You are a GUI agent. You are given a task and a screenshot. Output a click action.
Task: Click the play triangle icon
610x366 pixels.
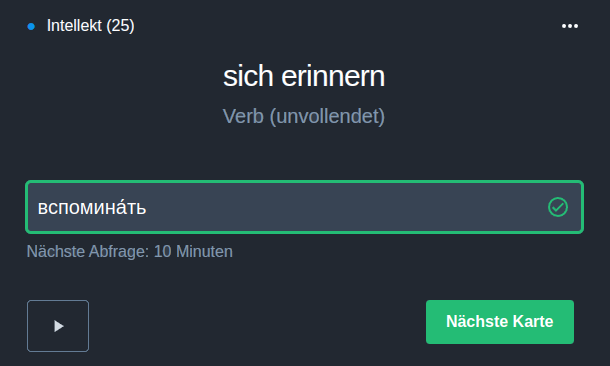click(58, 326)
